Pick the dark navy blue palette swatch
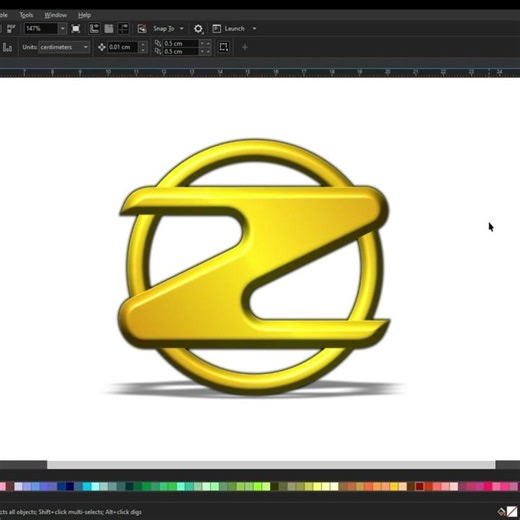The height and width of the screenshot is (520, 520). (70, 487)
